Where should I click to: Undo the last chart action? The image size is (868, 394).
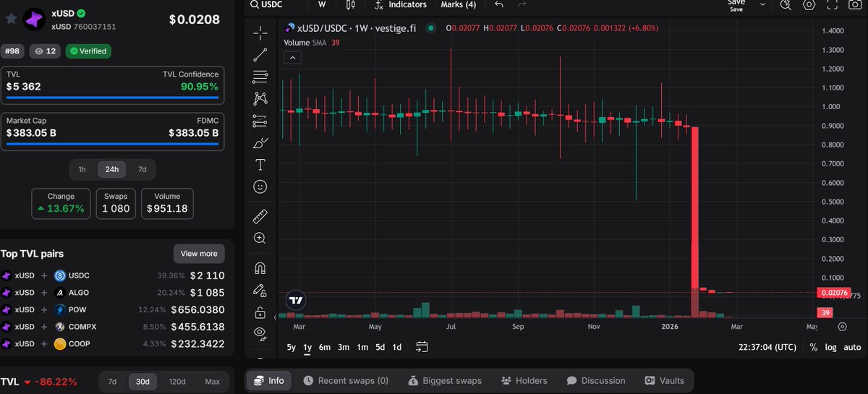(499, 4)
